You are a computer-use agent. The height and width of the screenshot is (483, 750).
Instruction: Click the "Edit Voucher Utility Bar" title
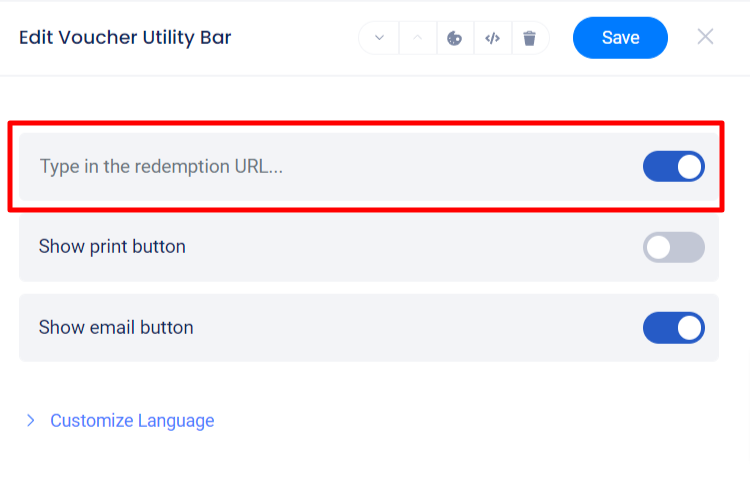(x=125, y=38)
